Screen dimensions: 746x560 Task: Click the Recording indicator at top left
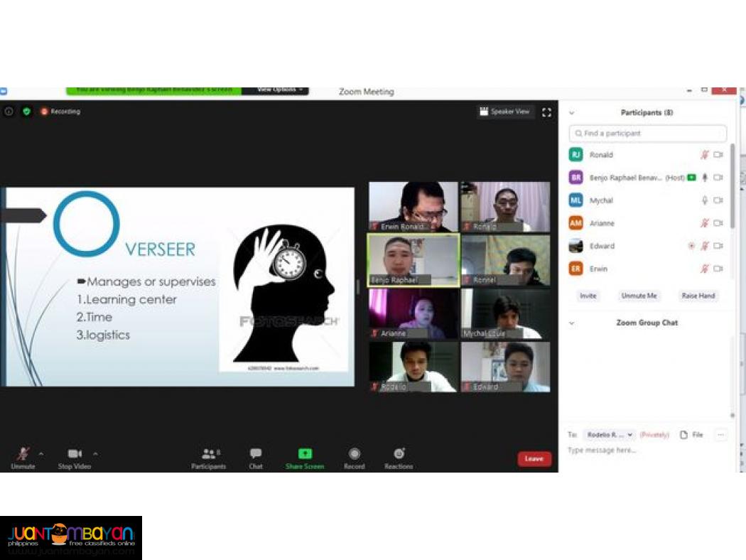click(x=63, y=112)
